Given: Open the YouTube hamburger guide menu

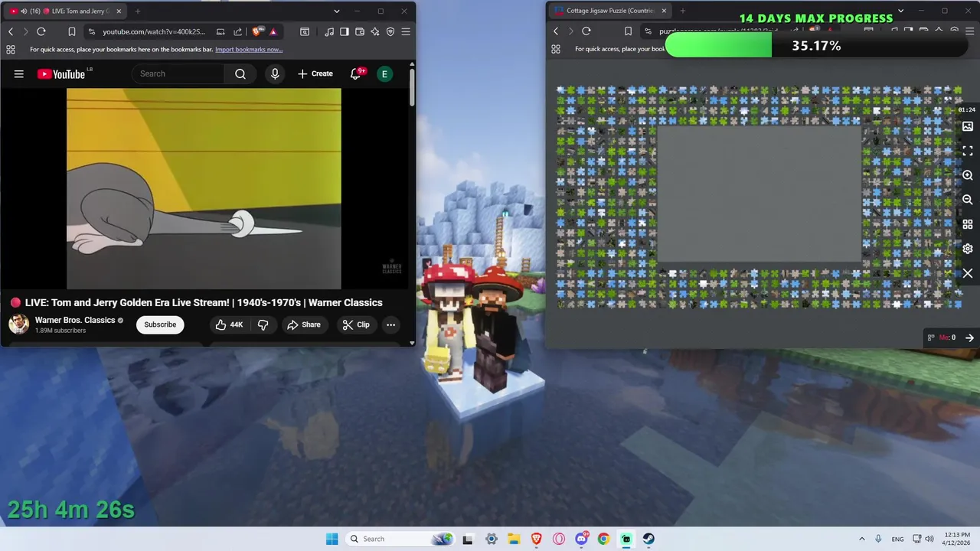Looking at the screenshot, I should coord(19,73).
